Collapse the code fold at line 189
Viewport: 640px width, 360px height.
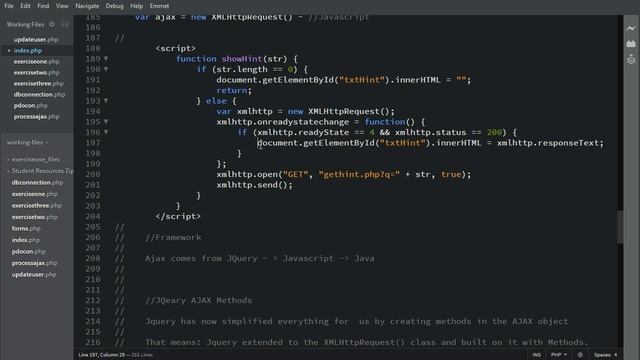106,59
